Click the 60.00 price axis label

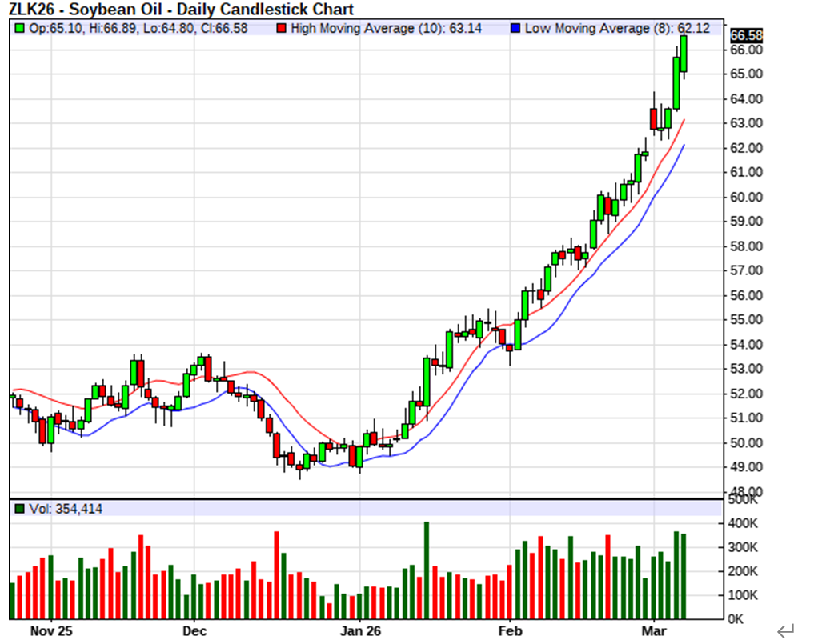click(746, 197)
